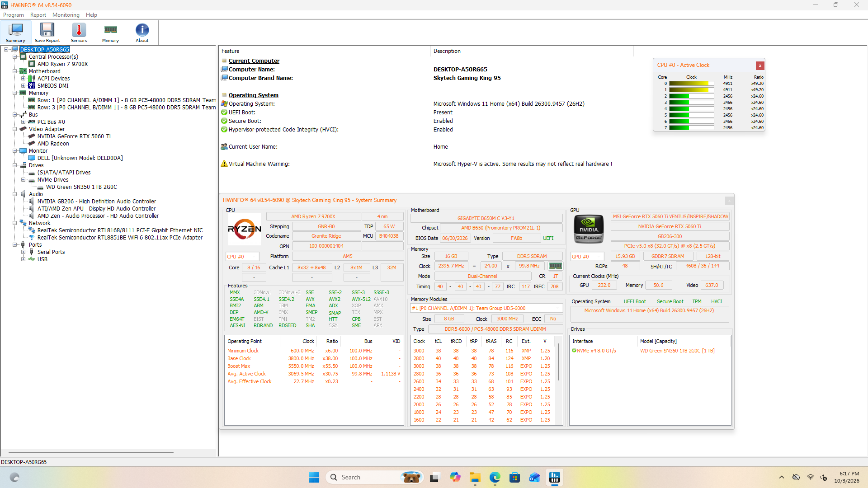Open the memory module selector dropdown
Image resolution: width=868 pixels, height=488 pixels.
pyautogui.click(x=486, y=308)
